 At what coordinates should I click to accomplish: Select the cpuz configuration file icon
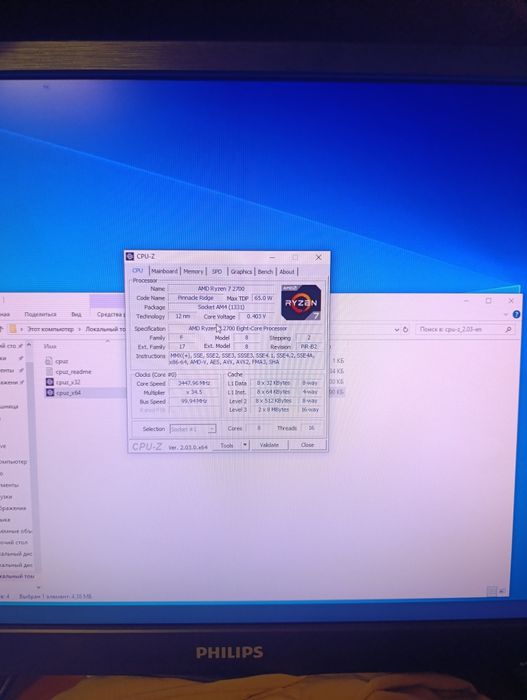click(x=50, y=361)
